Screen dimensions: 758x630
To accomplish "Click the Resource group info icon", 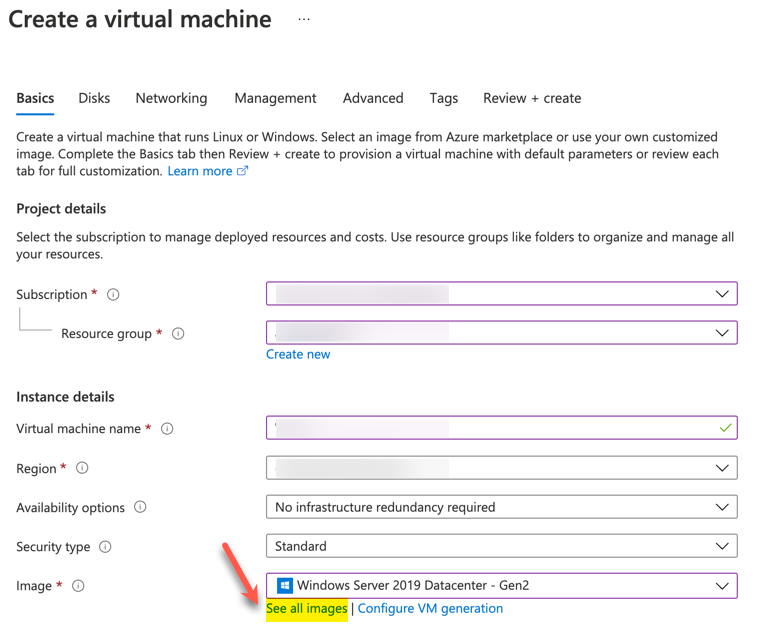I will (178, 334).
